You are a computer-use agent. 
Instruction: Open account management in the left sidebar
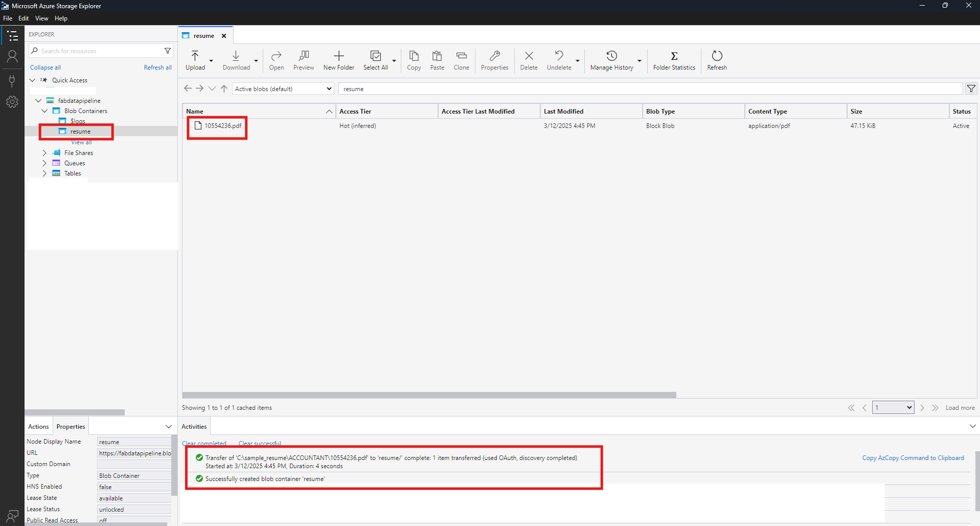(x=12, y=56)
